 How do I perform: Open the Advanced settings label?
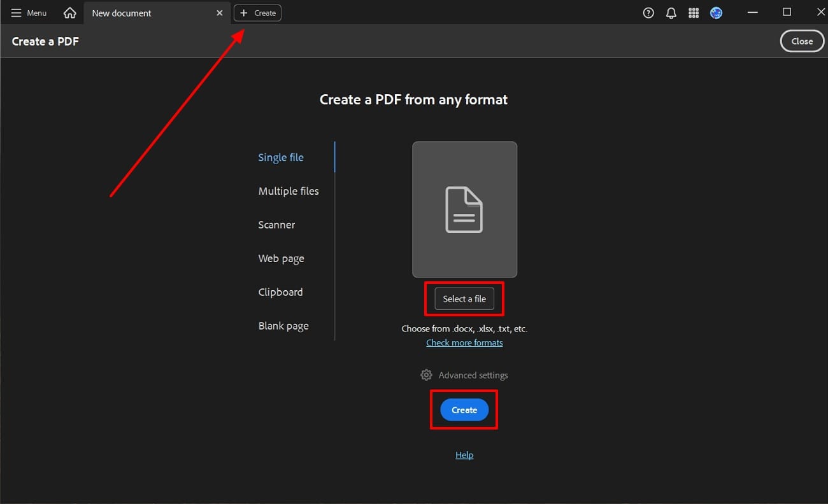(473, 375)
